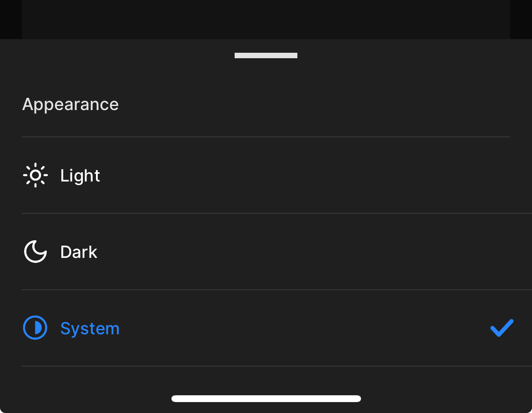Click the dark area above the sheet
Viewport: 532px width, 413px height.
point(266,19)
